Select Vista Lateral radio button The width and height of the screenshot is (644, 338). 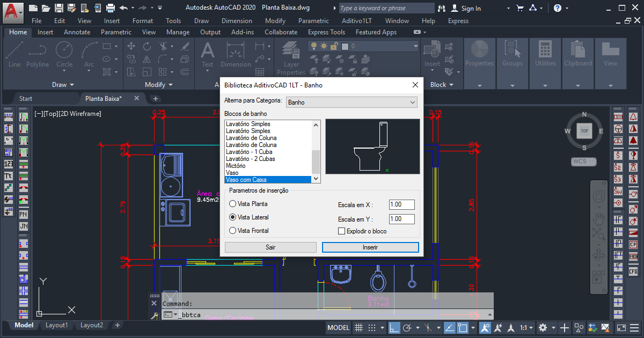(x=232, y=217)
